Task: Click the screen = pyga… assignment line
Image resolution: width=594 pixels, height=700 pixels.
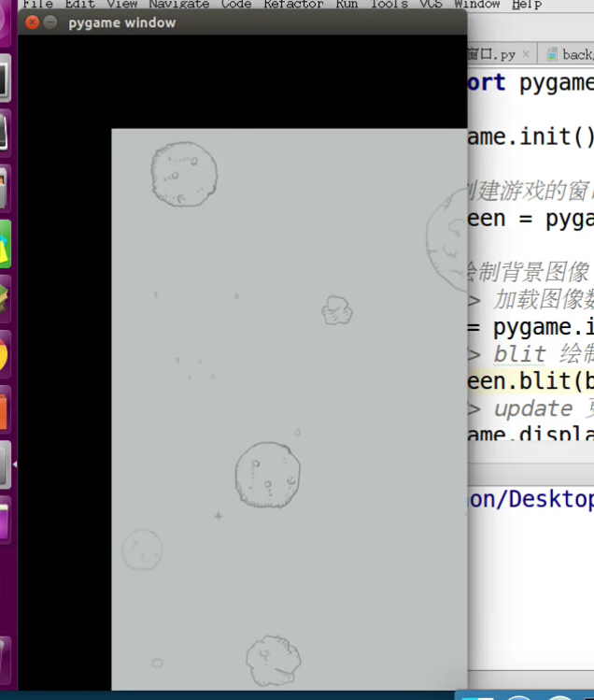Action: (x=530, y=219)
